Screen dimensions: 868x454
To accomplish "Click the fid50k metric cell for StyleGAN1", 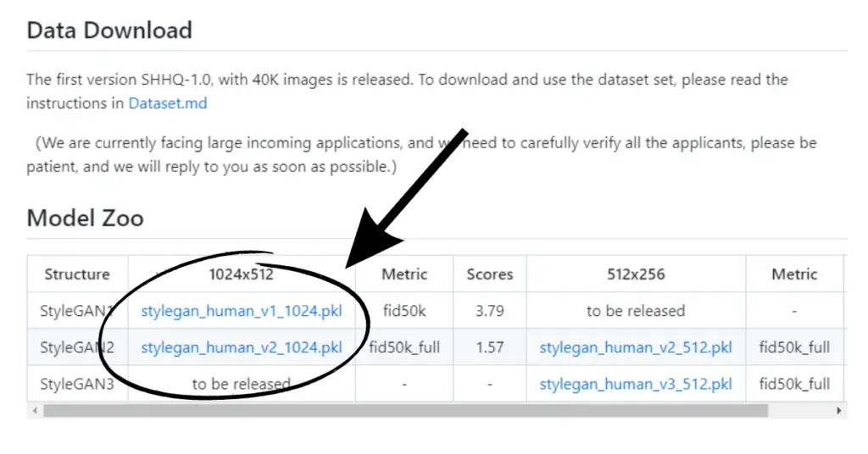I will [404, 311].
